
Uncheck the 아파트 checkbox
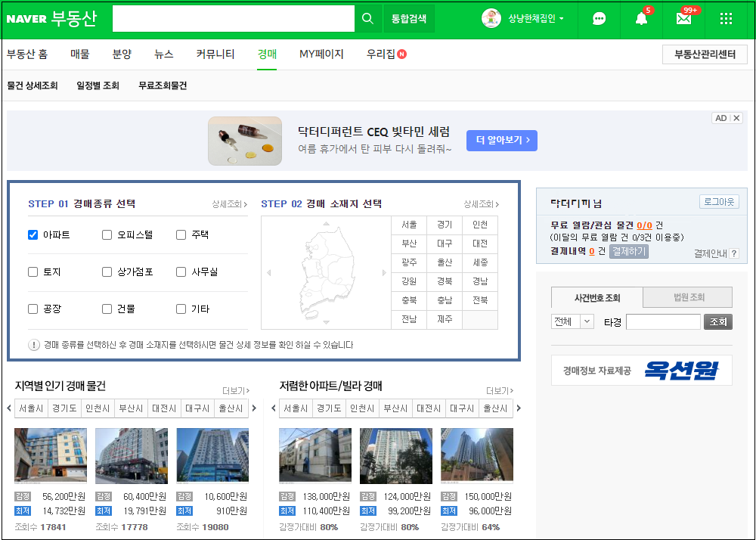click(x=33, y=234)
